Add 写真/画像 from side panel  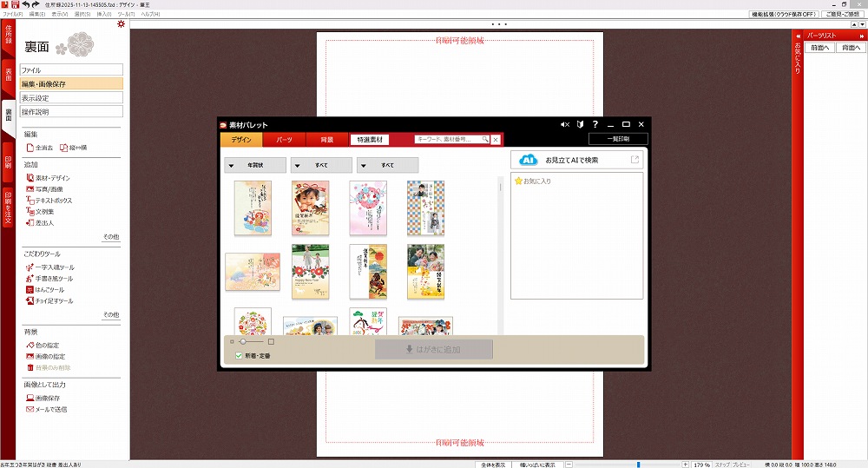tap(45, 189)
